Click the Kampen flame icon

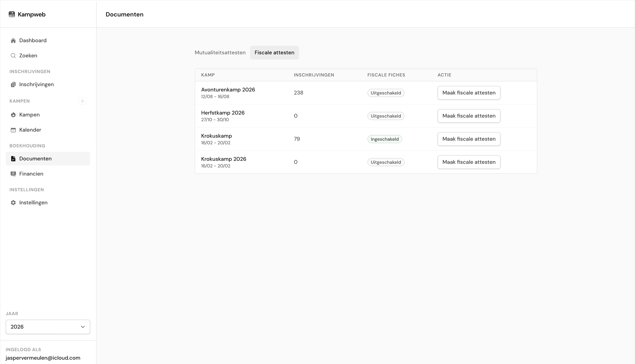pos(13,115)
